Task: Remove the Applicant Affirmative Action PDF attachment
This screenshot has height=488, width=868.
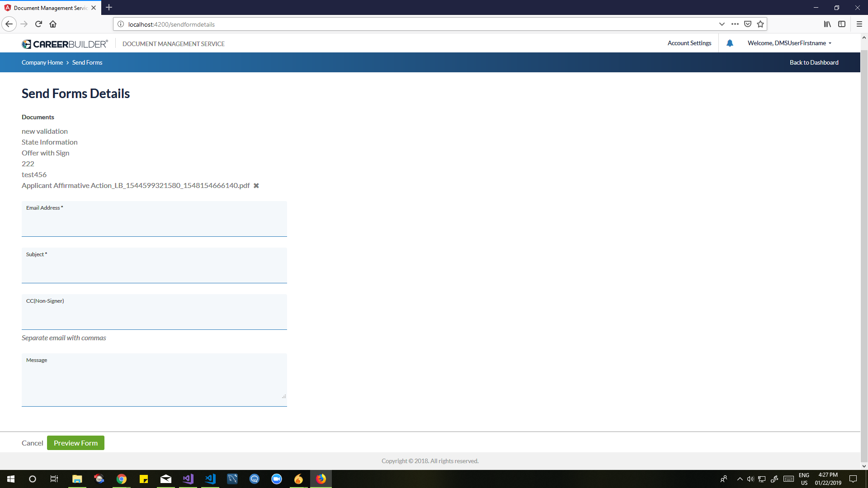Action: (x=256, y=186)
